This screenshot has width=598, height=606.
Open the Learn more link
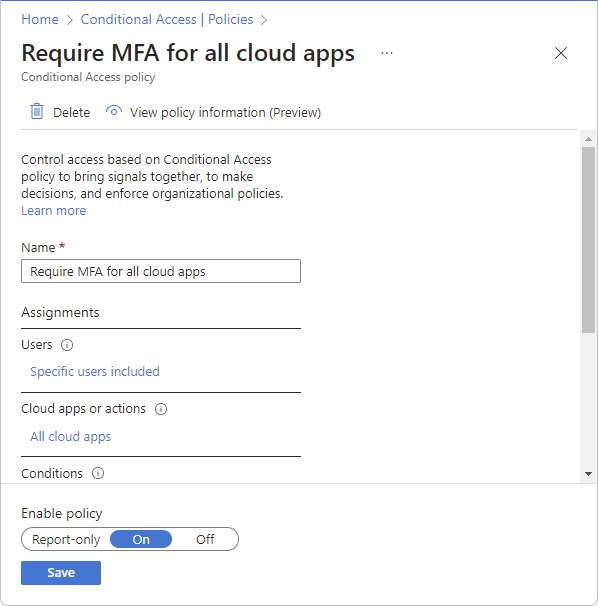(53, 211)
